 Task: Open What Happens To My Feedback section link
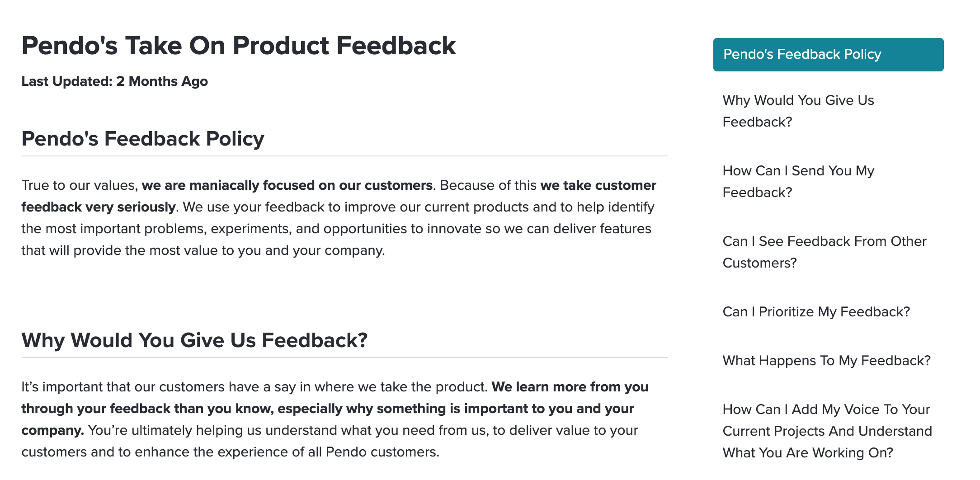pos(827,361)
